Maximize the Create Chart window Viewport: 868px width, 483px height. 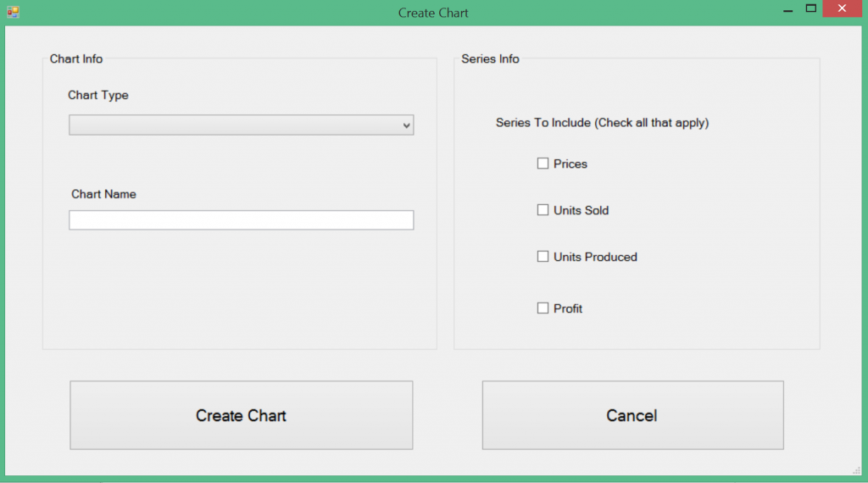811,9
